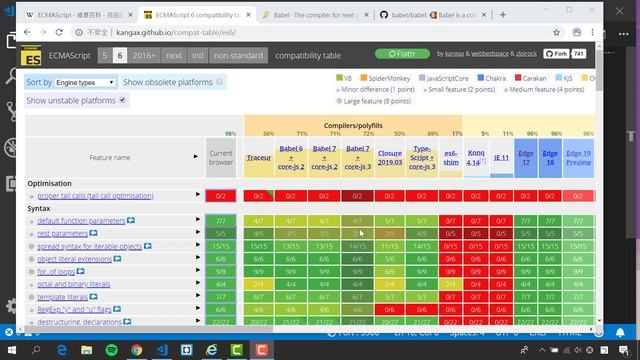Open new browser tab with plus
This screenshot has height=360, width=640.
pyautogui.click(x=503, y=15)
